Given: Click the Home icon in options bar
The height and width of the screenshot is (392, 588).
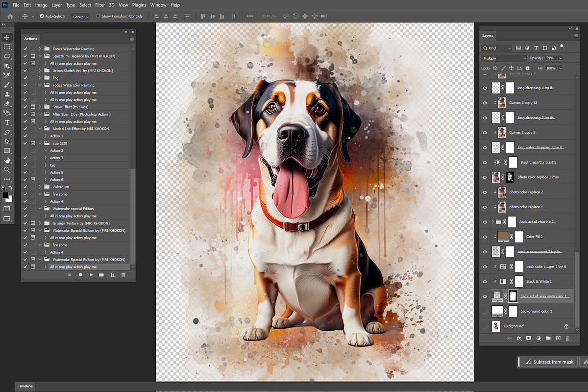Looking at the screenshot, I should (x=10, y=16).
